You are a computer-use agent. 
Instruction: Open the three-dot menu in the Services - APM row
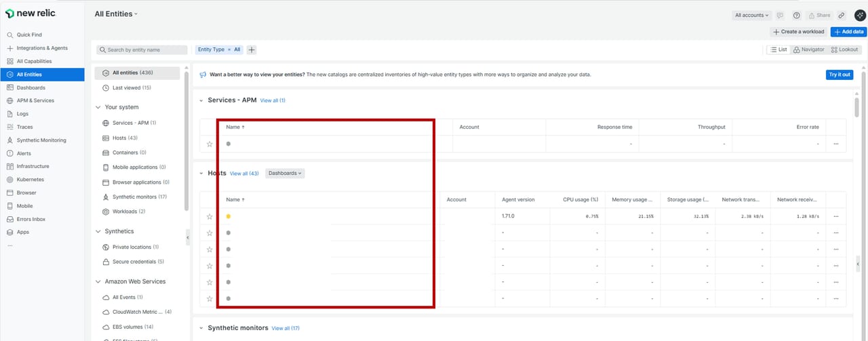(x=836, y=144)
